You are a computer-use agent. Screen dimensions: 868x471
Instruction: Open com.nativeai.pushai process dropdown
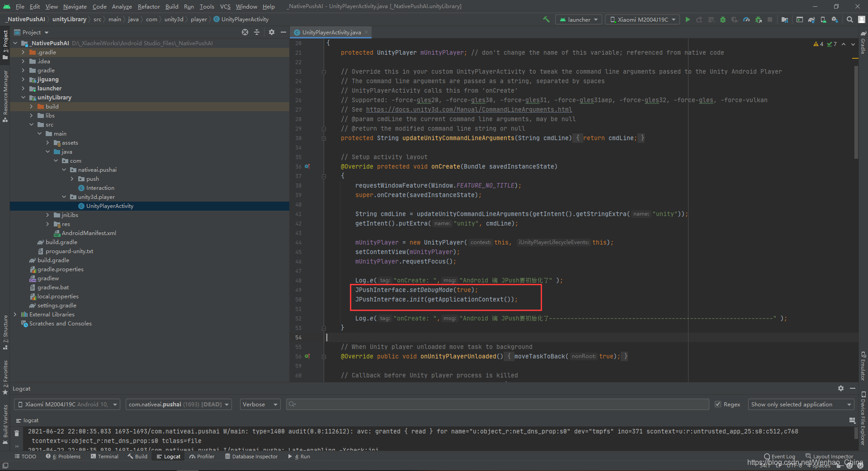click(179, 404)
